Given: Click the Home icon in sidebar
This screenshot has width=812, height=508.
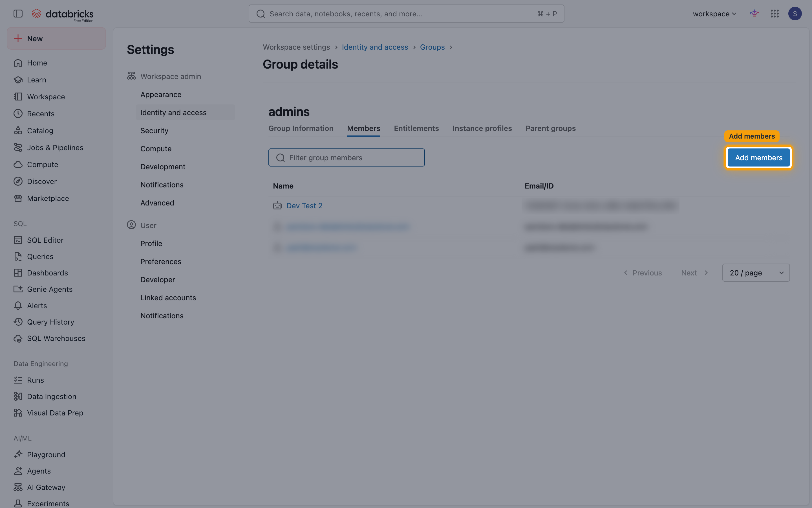Looking at the screenshot, I should coord(18,63).
